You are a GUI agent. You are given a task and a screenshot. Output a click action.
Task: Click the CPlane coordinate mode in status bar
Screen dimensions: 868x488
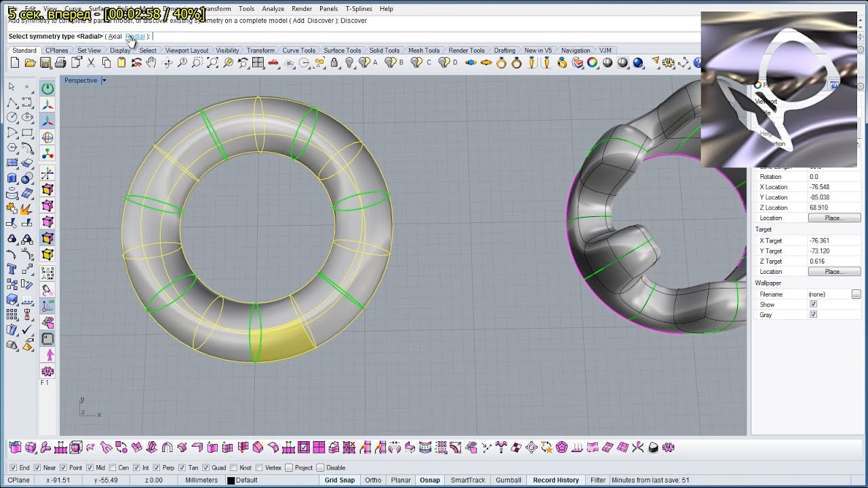[x=19, y=480]
